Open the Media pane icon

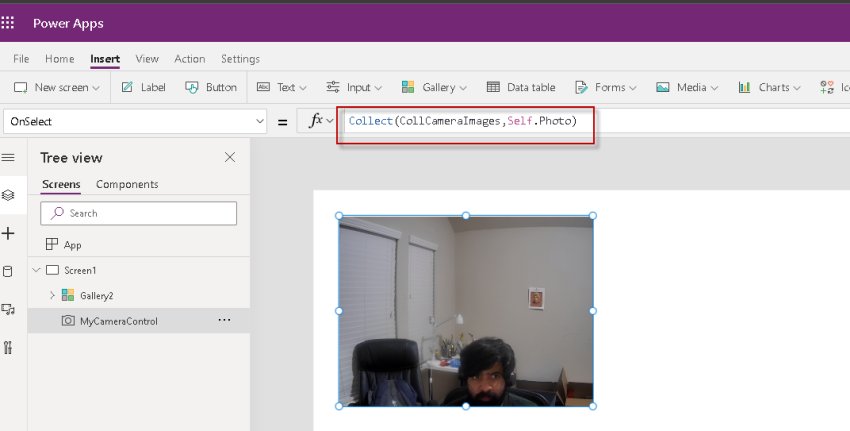[8, 310]
